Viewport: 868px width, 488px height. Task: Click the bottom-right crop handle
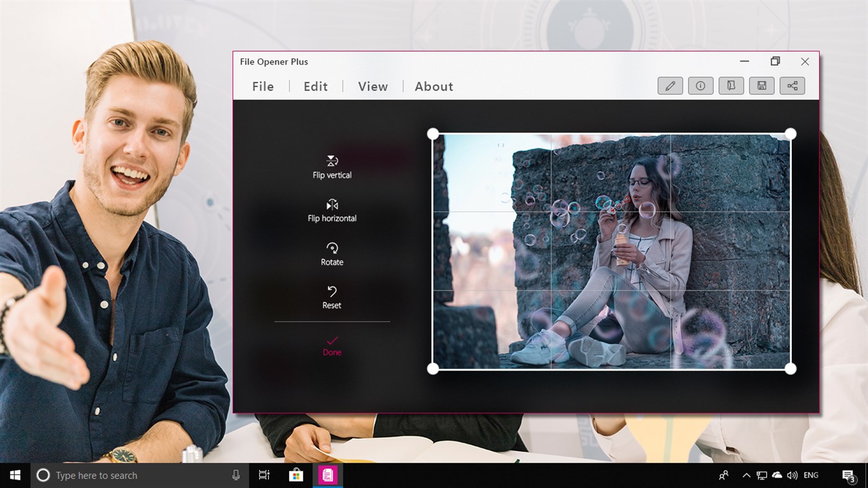pyautogui.click(x=790, y=369)
